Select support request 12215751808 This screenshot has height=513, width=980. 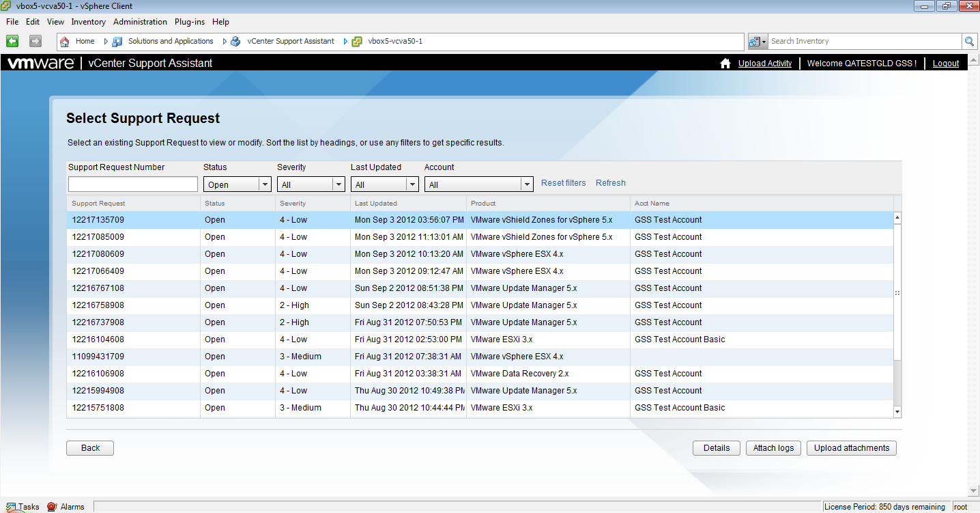(480, 408)
